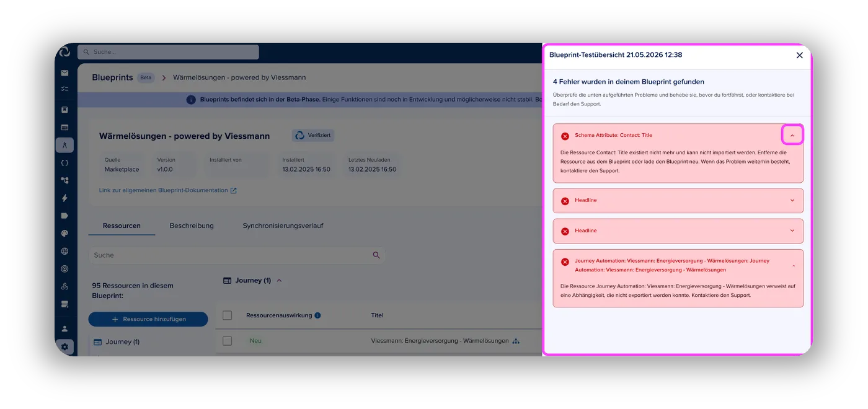Open the curly braces schema sidebar icon
The width and height of the screenshot is (868, 409).
click(x=64, y=163)
